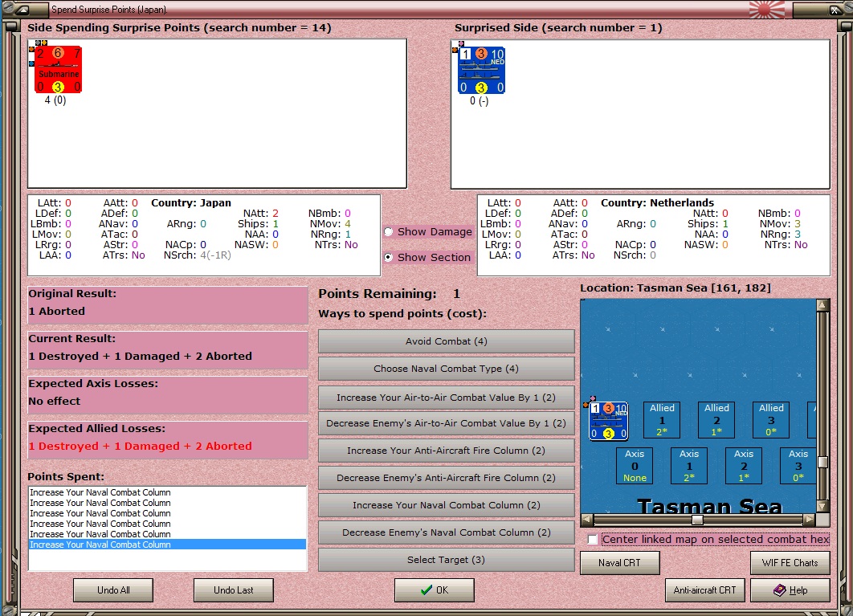Click Axis 1 sea box
Viewport: 853px width, 616px height.
point(689,466)
